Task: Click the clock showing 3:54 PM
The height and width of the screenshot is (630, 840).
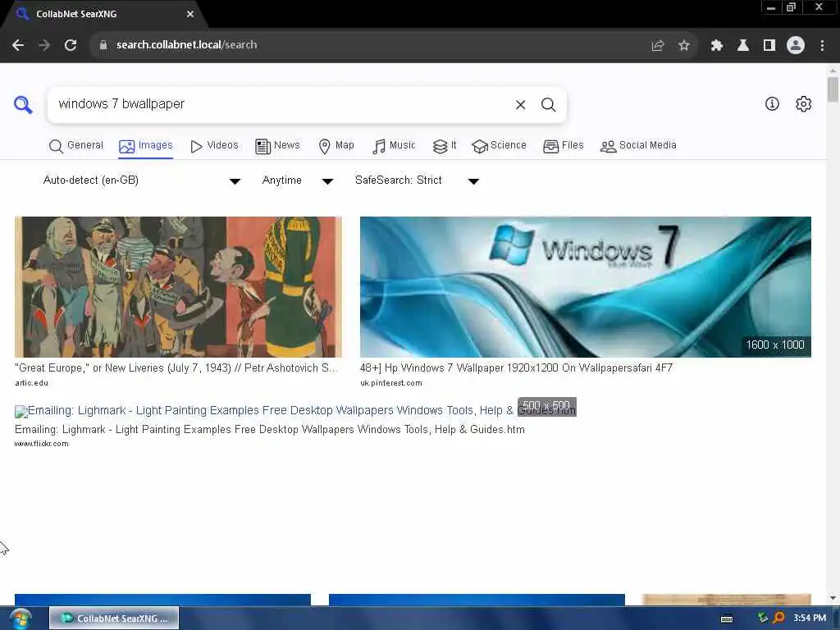Action: coord(810,619)
